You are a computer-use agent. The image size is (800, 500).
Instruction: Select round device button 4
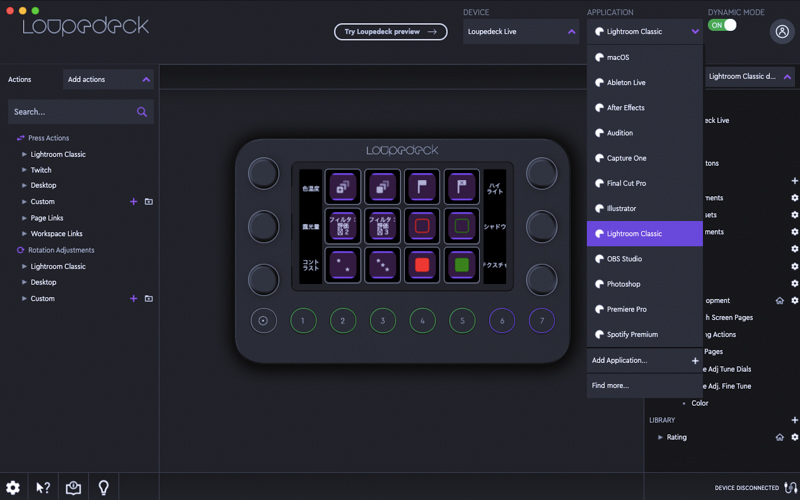[422, 321]
